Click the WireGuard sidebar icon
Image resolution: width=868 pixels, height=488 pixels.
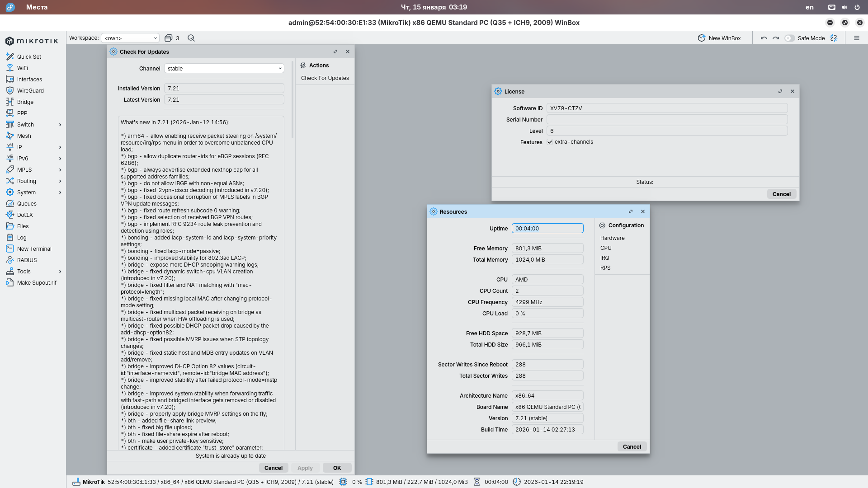click(9, 90)
